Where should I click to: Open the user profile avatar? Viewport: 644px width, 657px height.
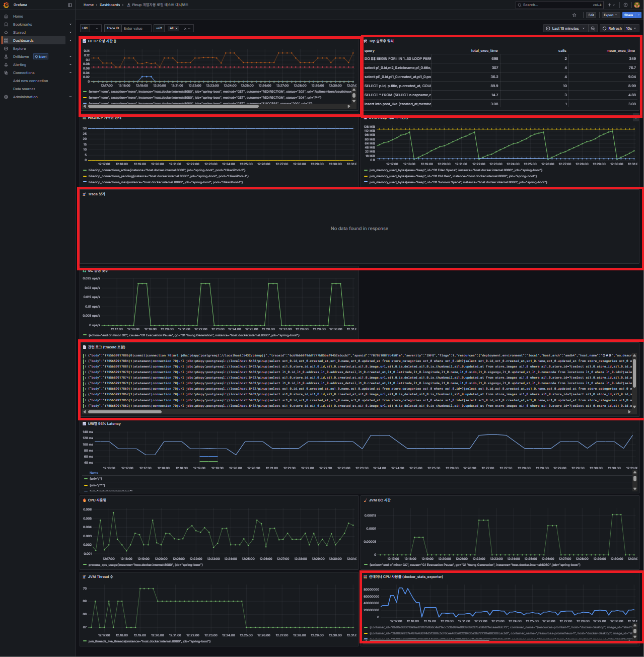(x=637, y=5)
